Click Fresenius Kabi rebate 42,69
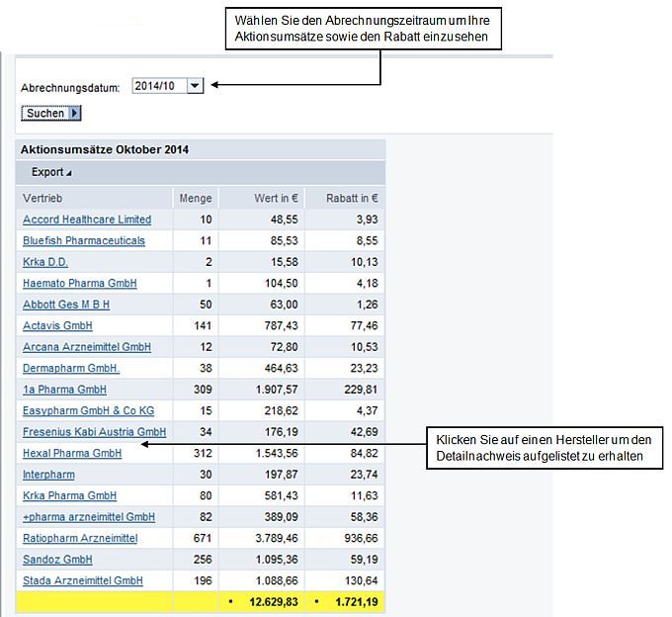672x617 pixels. pos(364,432)
